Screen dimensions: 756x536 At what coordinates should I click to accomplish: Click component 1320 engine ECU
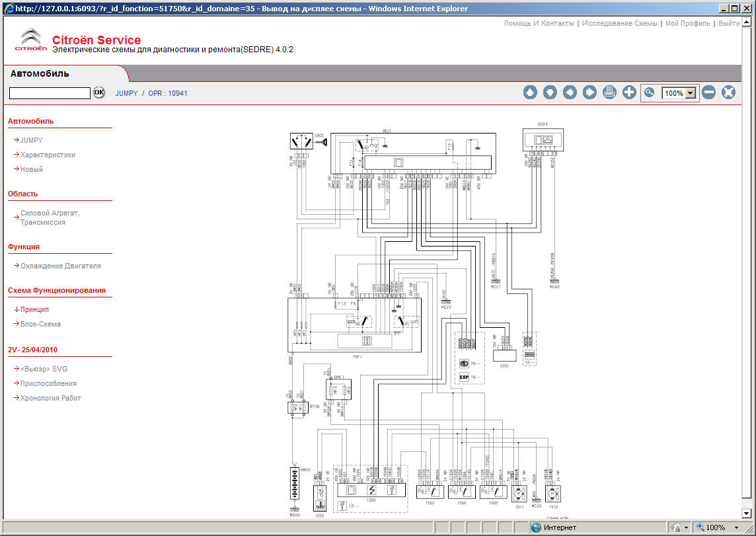371,490
